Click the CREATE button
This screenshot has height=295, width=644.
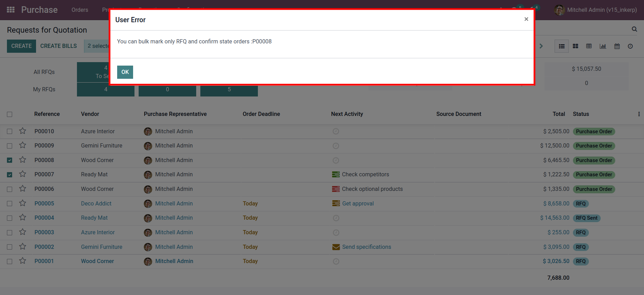tap(21, 46)
